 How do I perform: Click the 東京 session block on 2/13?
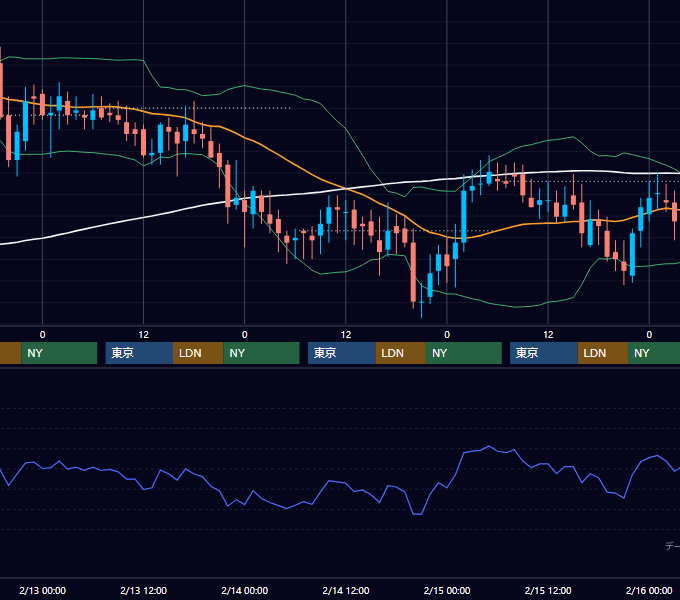(139, 353)
